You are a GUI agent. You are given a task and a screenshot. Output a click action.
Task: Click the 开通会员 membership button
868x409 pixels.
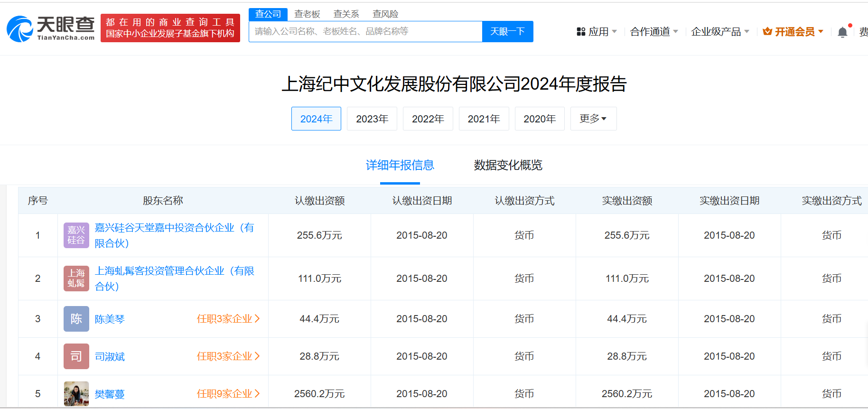click(x=793, y=32)
